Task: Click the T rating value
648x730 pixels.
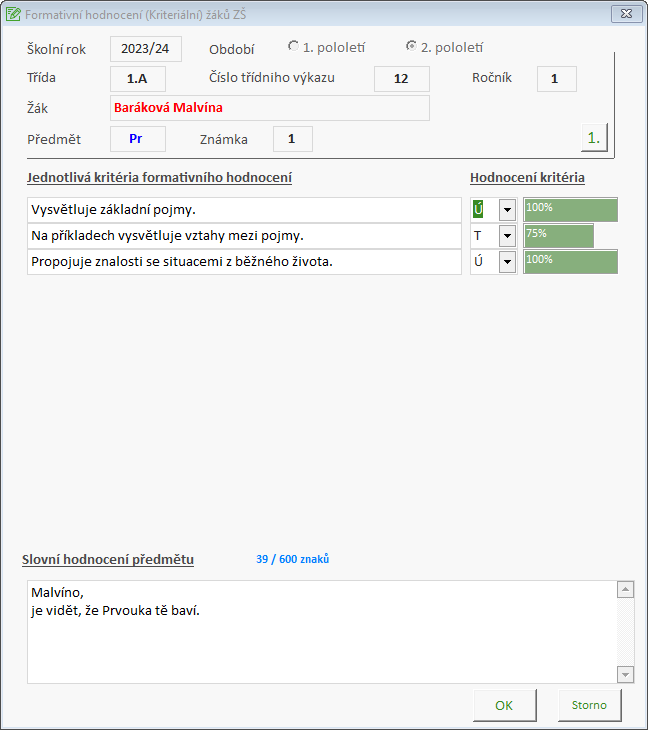Action: 478,236
